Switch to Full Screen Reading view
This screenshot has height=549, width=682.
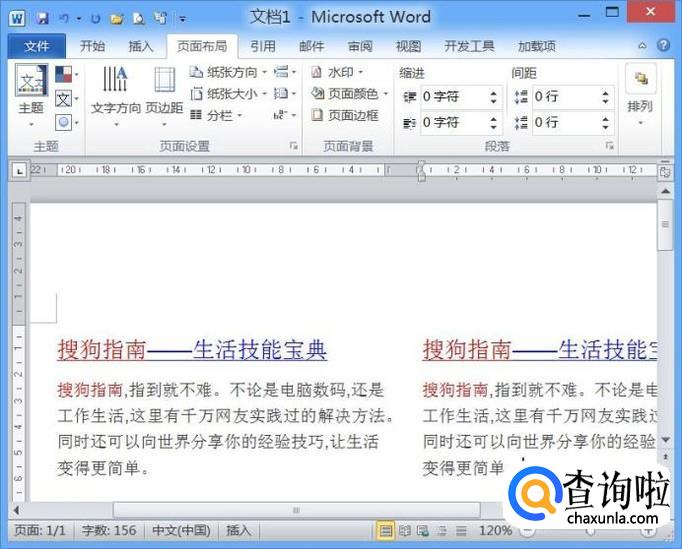tap(405, 531)
